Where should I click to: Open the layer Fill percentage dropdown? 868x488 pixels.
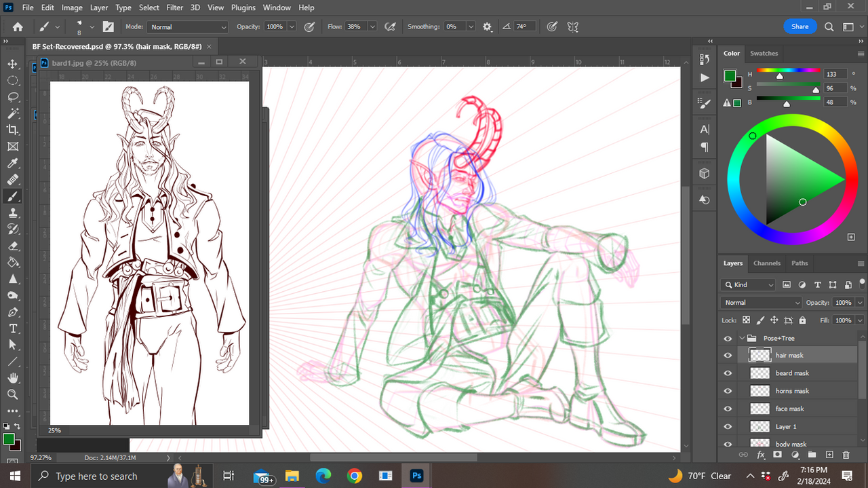coord(860,320)
